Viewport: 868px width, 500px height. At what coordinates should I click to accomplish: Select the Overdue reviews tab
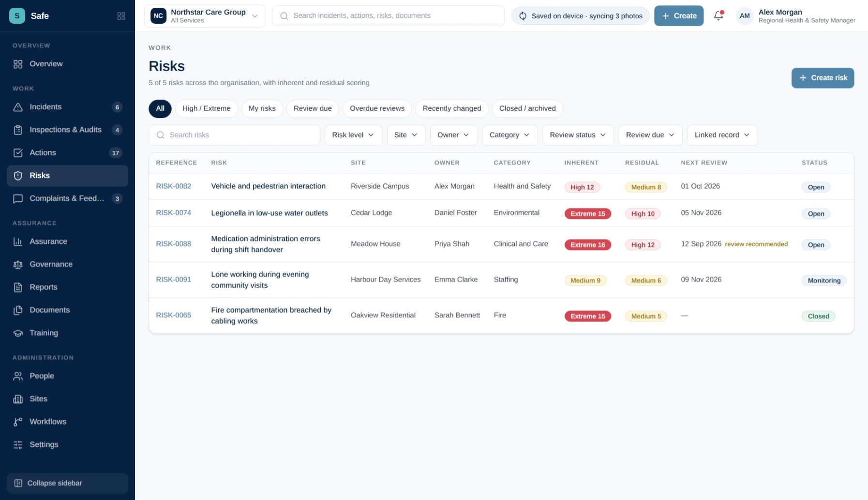pyautogui.click(x=377, y=108)
